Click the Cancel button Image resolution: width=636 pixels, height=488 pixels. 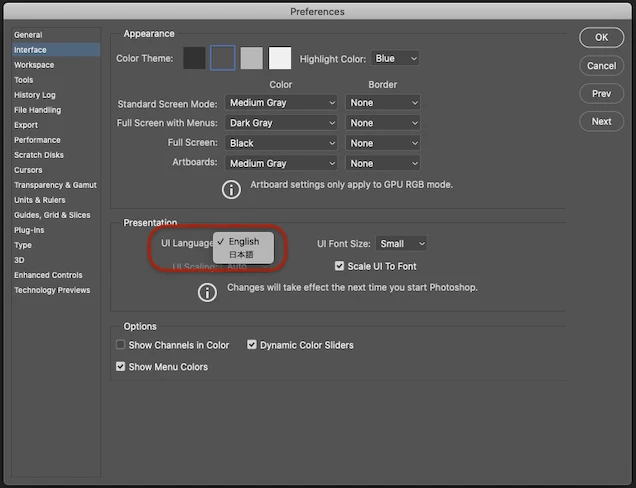pos(602,66)
